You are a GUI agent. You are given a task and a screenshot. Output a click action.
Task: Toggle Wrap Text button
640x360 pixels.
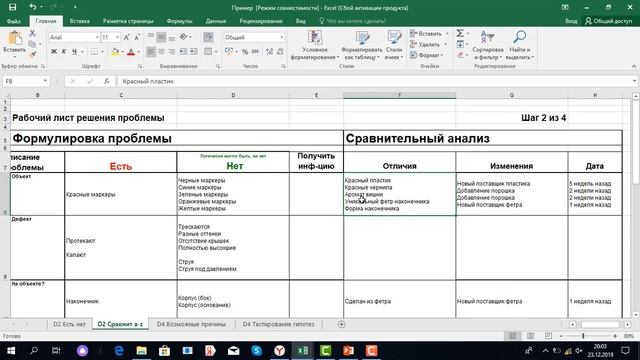[x=208, y=38]
